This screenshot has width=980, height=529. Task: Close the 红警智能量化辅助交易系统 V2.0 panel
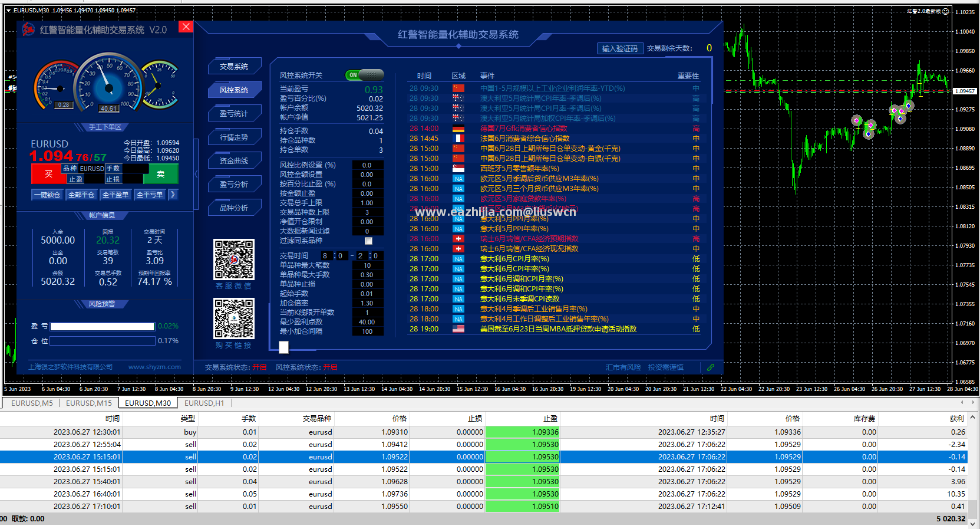click(186, 27)
